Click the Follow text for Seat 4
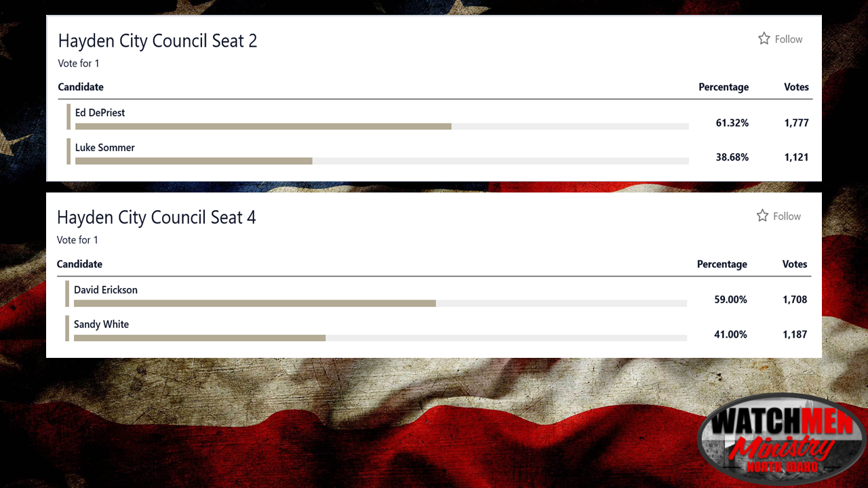Image resolution: width=868 pixels, height=488 pixels. click(x=787, y=216)
